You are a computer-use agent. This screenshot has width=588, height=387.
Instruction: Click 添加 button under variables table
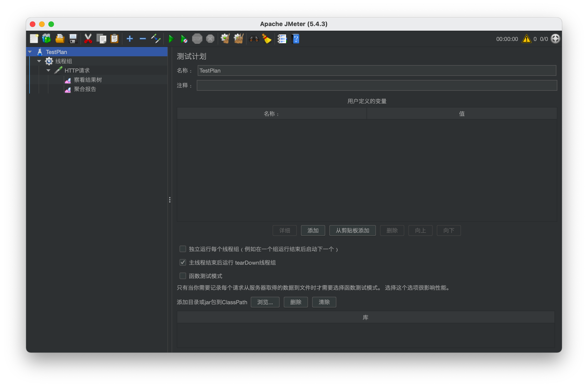tap(313, 230)
